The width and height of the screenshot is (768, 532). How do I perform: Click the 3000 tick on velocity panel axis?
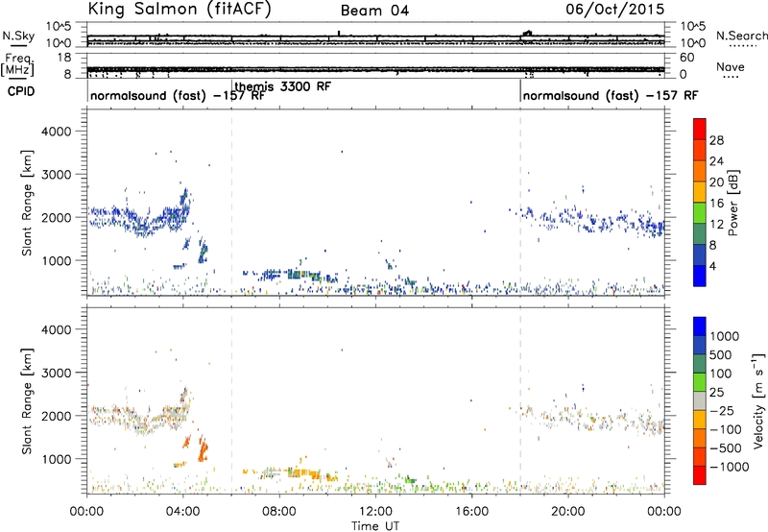56,373
